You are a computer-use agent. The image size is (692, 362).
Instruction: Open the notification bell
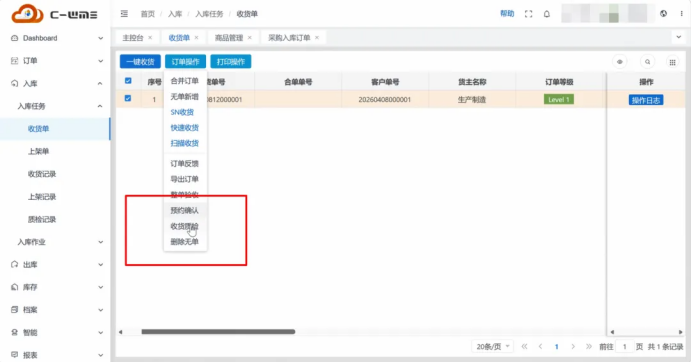pyautogui.click(x=547, y=14)
